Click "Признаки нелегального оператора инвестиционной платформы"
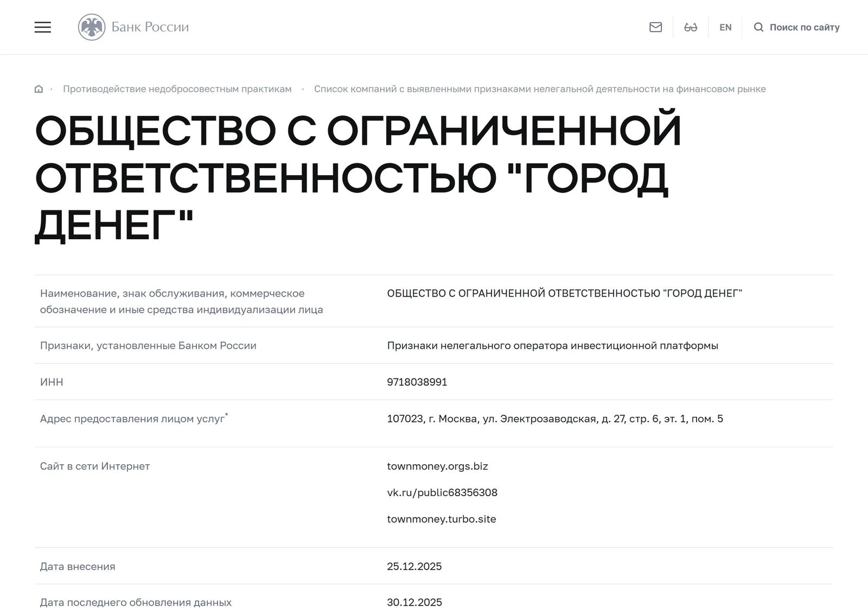The image size is (868, 610). click(552, 345)
